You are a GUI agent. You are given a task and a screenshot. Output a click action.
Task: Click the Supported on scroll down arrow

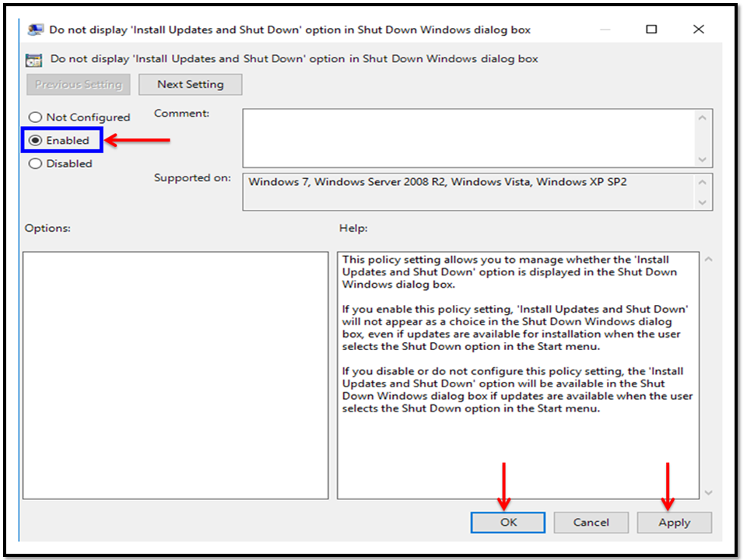tap(702, 202)
